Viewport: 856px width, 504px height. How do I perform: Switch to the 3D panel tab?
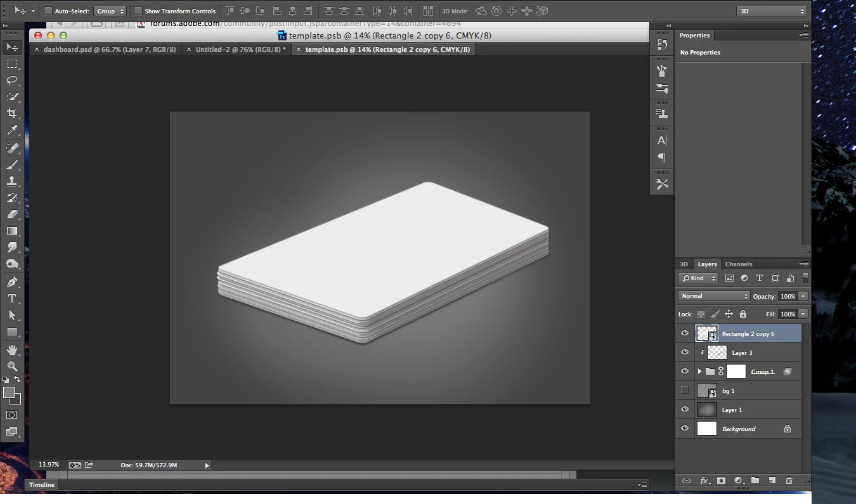pos(684,264)
